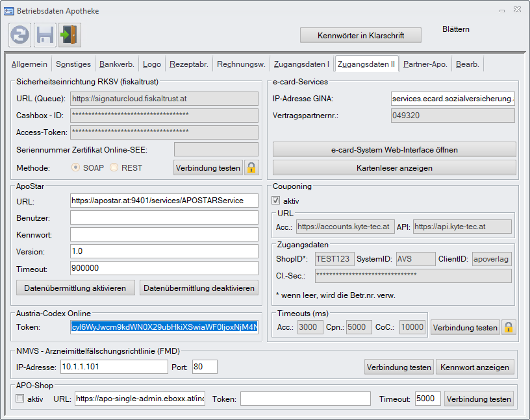The height and width of the screenshot is (420, 530).
Task: Minimize the Betriebsdaten Apotheke window
Action: [x=502, y=10]
